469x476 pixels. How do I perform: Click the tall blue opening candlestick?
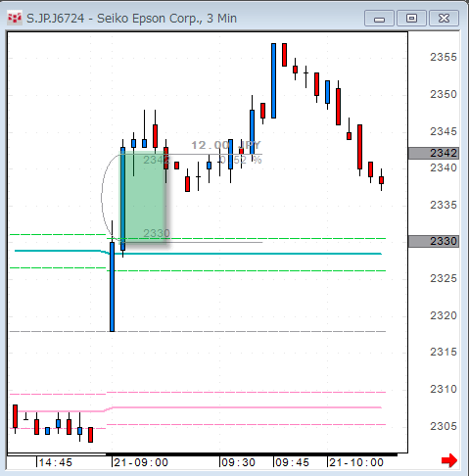click(112, 287)
